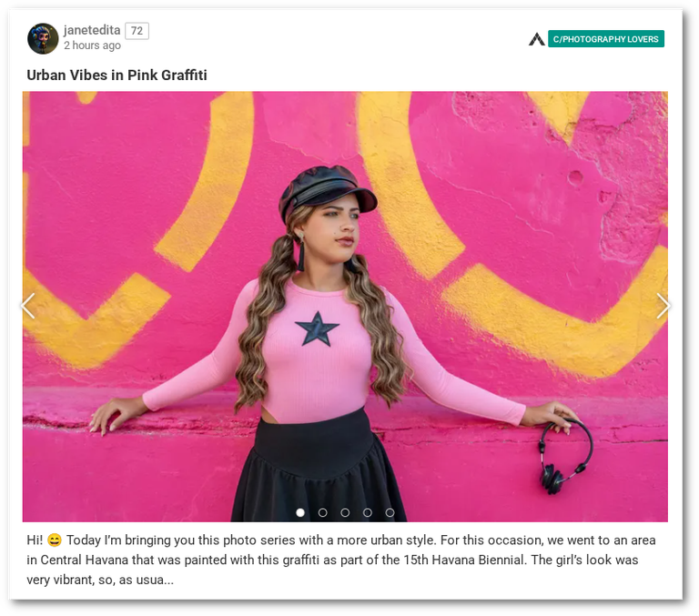This screenshot has width=699, height=616.
Task: Go to the fifth carousel slide dot
Action: (390, 512)
